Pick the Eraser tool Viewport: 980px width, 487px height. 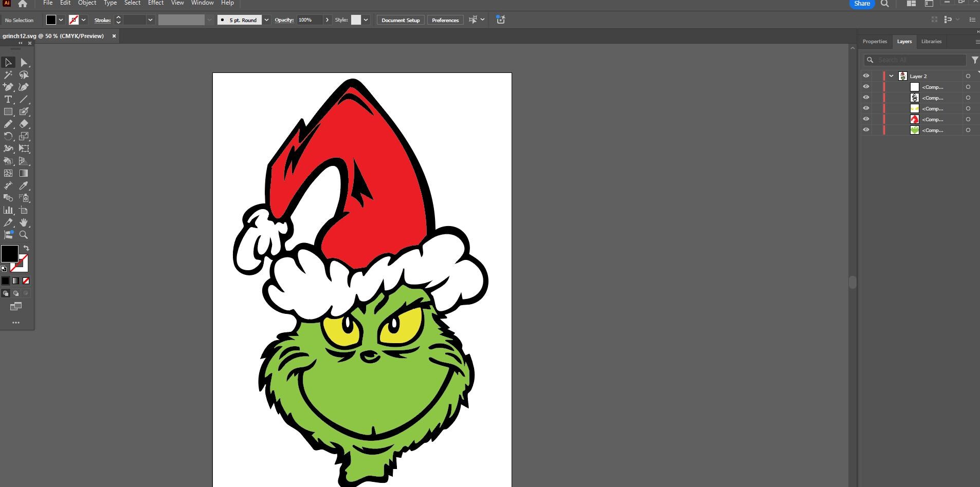[x=23, y=124]
